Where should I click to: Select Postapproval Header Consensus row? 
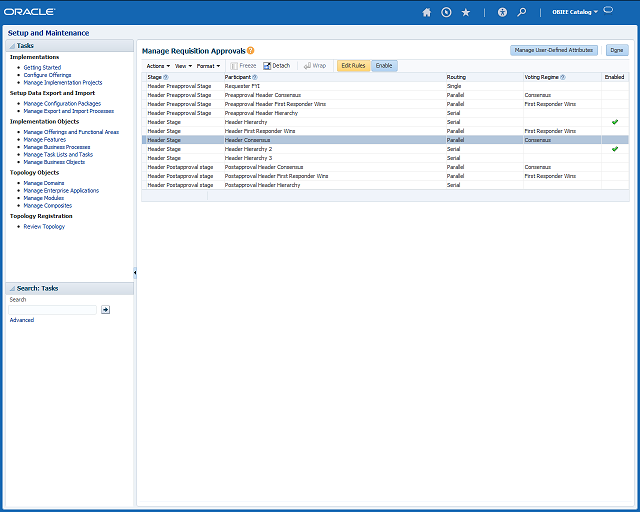click(385, 167)
